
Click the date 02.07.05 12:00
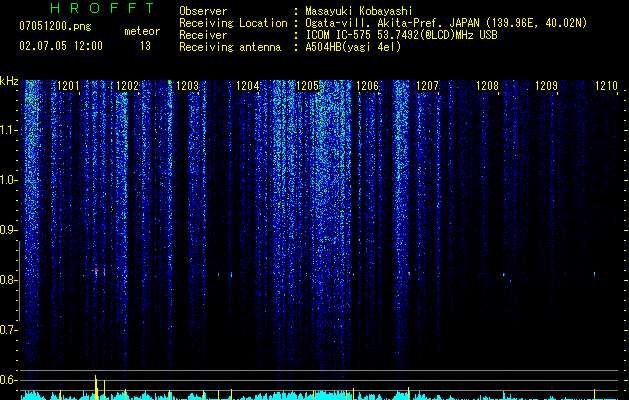pos(61,46)
